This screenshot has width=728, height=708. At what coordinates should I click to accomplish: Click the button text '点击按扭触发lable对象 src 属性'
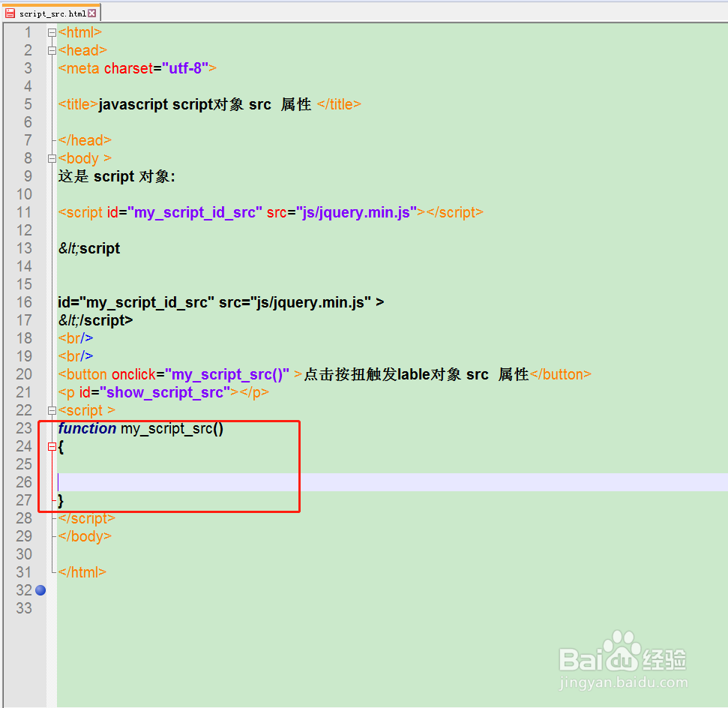pyautogui.click(x=416, y=374)
